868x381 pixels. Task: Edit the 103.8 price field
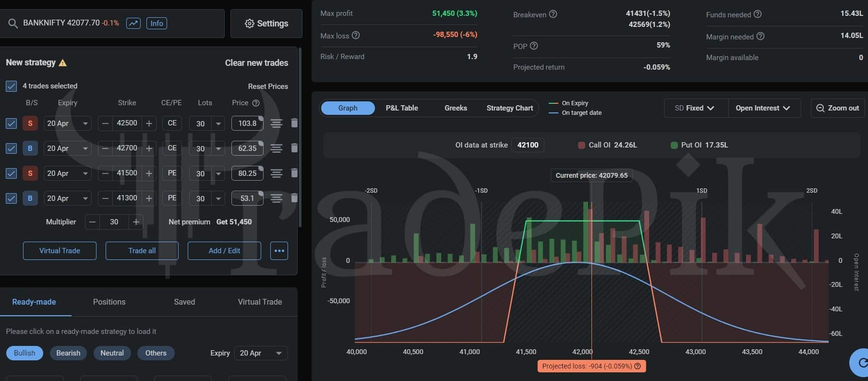coord(247,123)
